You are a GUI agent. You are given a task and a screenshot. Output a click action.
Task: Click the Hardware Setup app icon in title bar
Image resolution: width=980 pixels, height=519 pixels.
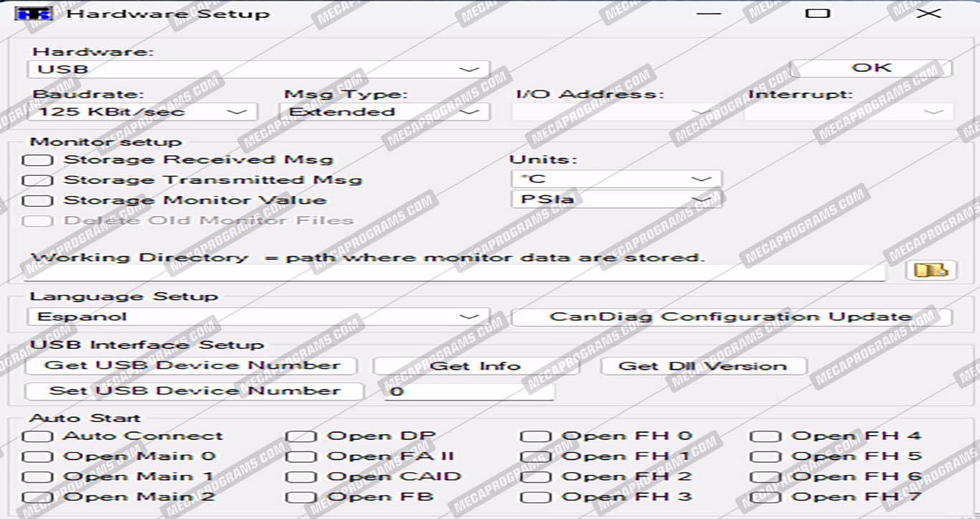[33, 13]
